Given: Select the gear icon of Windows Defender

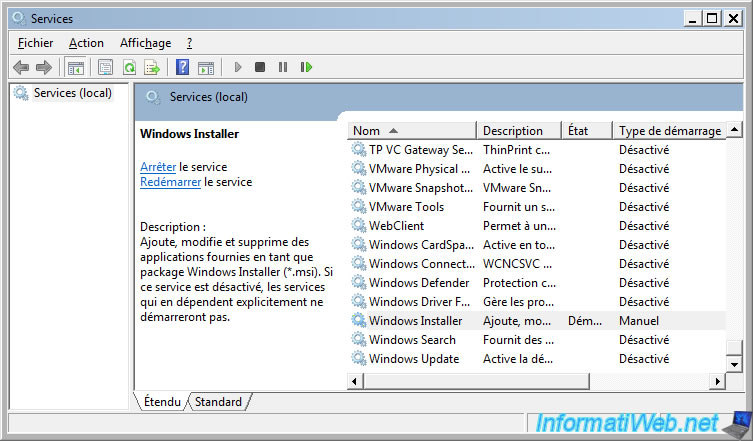Looking at the screenshot, I should (358, 282).
